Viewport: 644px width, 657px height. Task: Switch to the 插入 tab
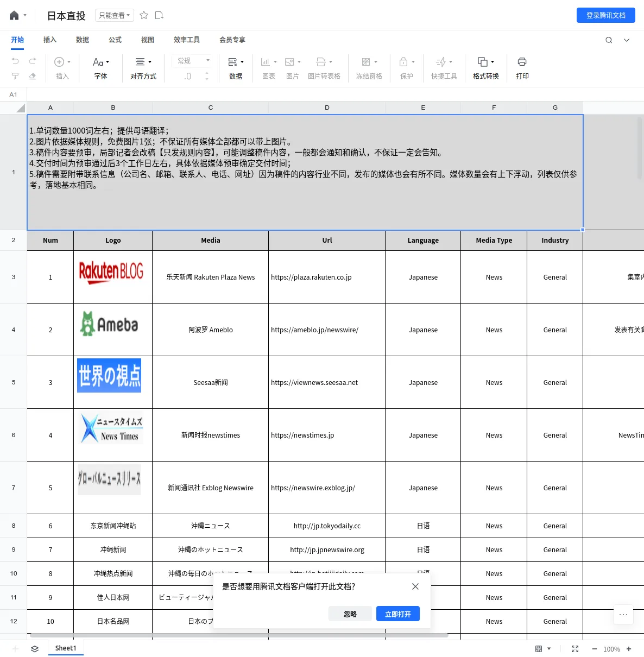(x=50, y=40)
